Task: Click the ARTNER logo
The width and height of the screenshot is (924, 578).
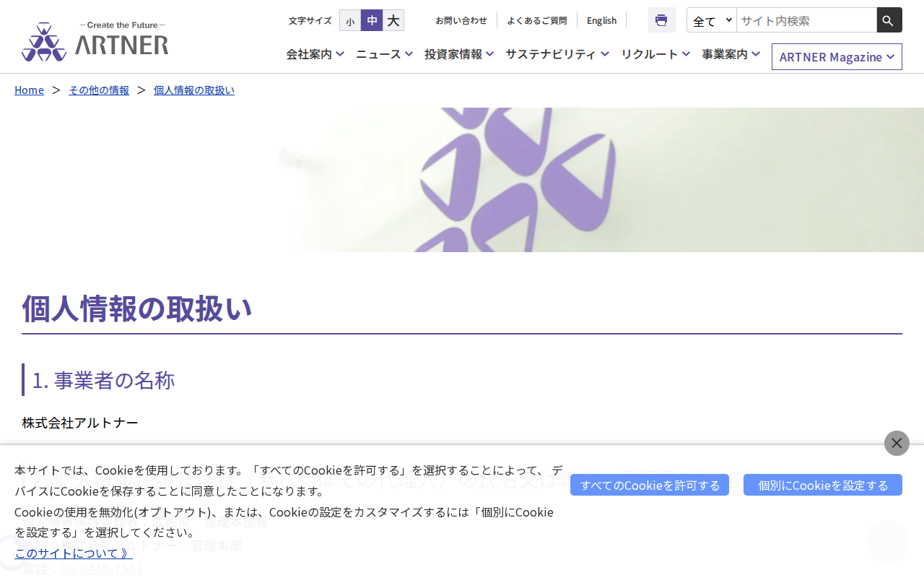Action: tap(95, 41)
